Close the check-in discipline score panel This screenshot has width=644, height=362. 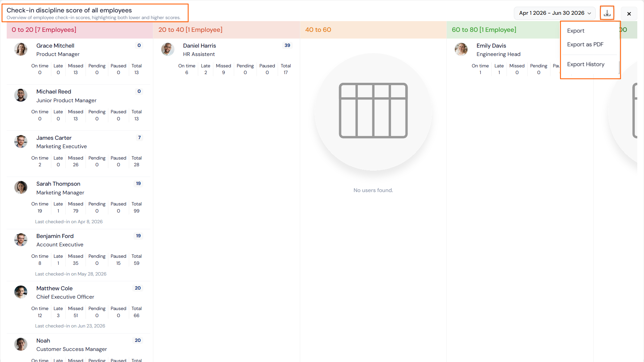(629, 14)
